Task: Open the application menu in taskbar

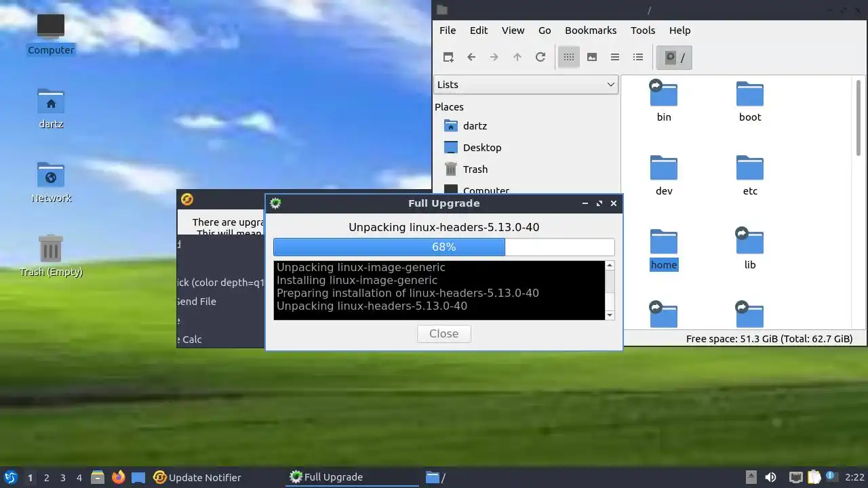Action: (11, 477)
